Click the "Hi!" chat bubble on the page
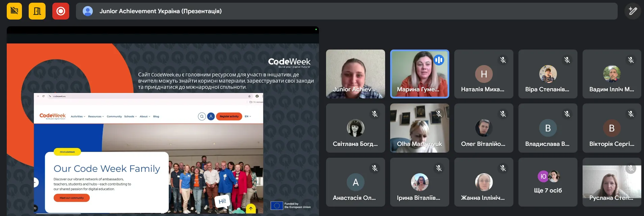The image size is (644, 216). coord(222,202)
